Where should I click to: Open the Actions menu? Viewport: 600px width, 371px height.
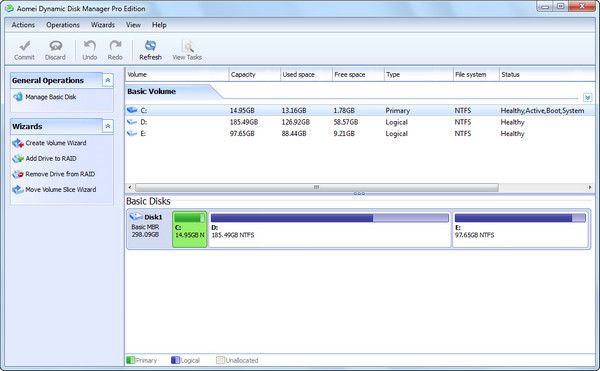23,25
